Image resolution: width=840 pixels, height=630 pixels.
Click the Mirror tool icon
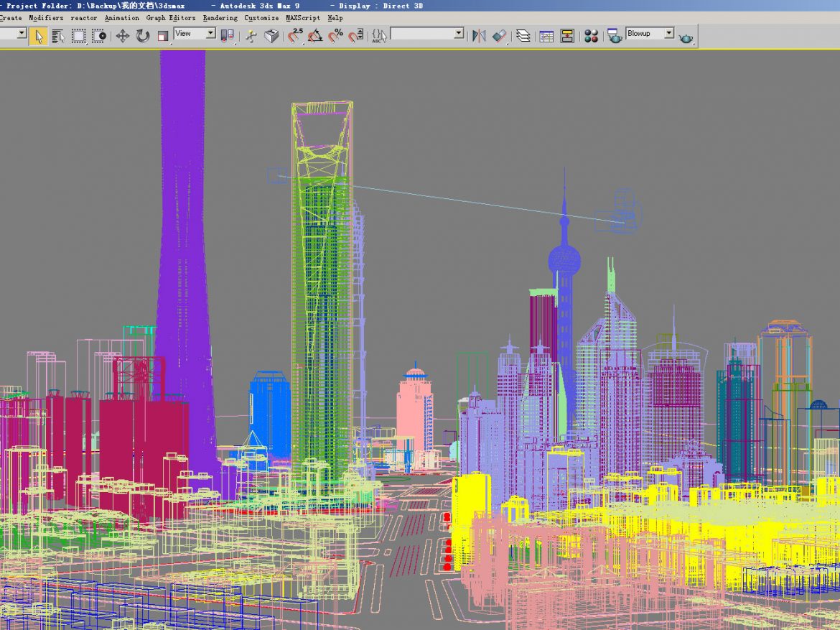coord(479,36)
